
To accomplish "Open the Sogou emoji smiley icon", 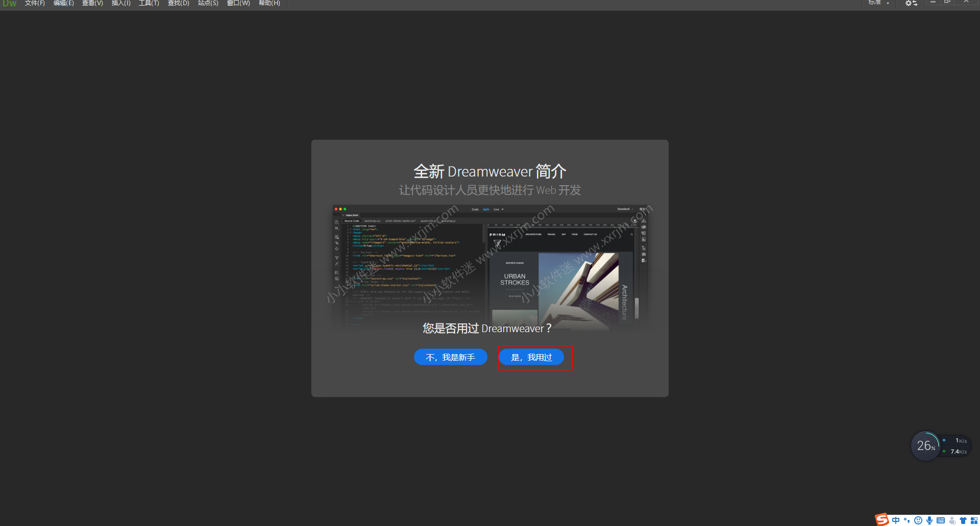I will coord(918,520).
